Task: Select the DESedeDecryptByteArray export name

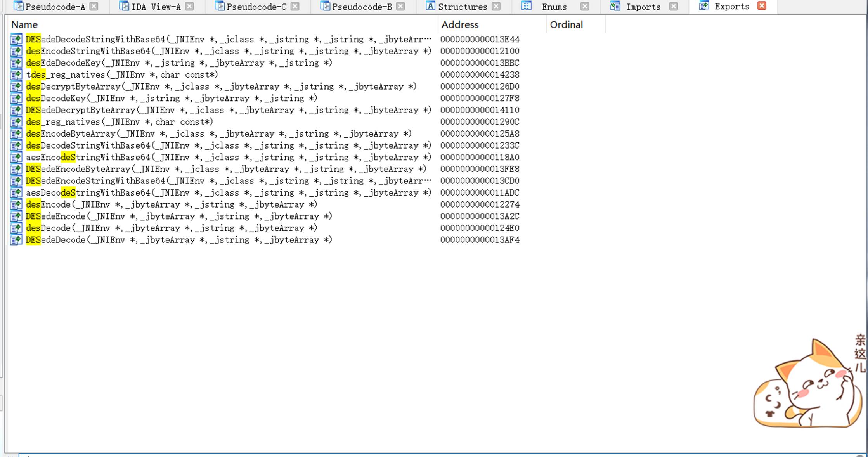Action: pyautogui.click(x=229, y=110)
